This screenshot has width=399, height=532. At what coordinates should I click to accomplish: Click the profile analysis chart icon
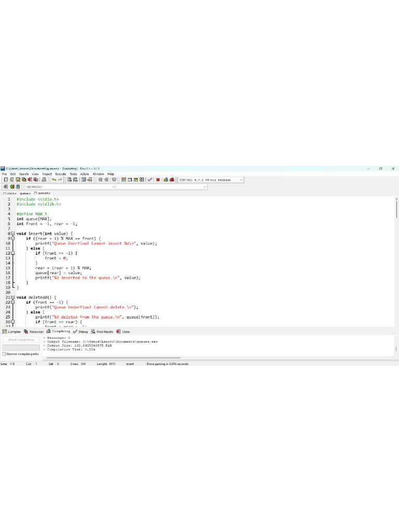166,180
